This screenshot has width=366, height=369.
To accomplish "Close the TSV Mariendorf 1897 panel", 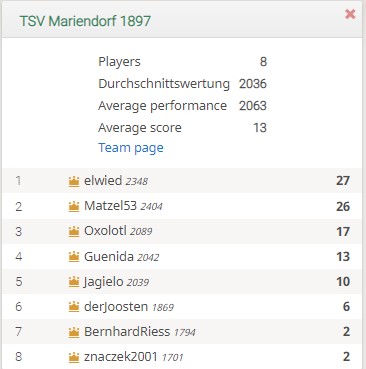I will (350, 14).
